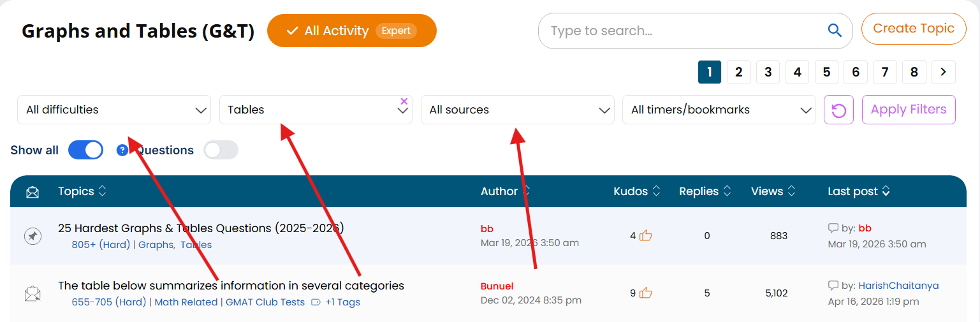The width and height of the screenshot is (980, 322).
Task: Click the kudos thumbs-up on Bunuel's topic
Action: pos(646,293)
